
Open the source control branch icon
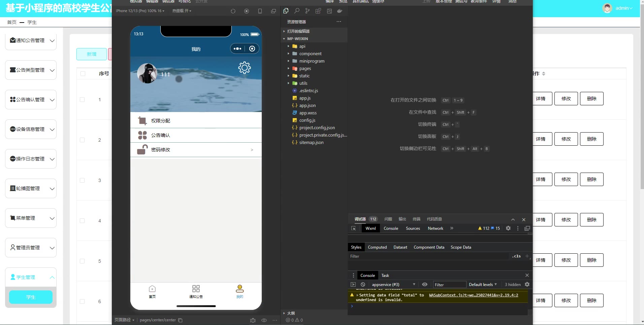tap(307, 11)
